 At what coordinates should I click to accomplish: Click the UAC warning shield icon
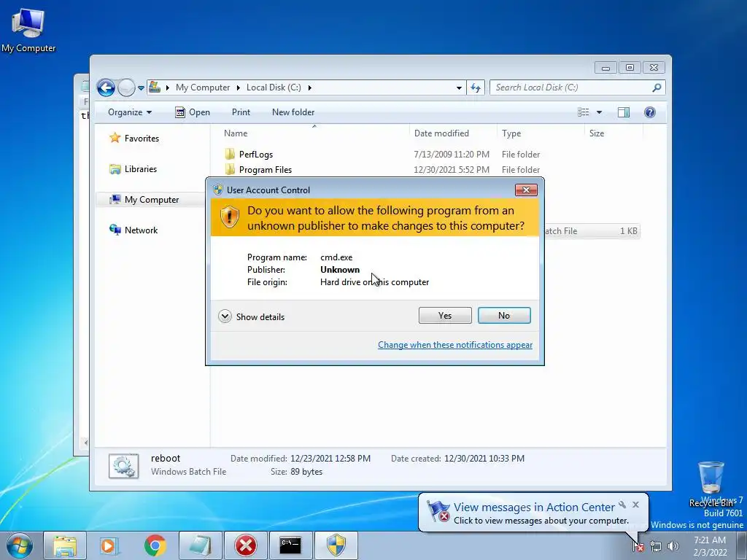pos(229,217)
